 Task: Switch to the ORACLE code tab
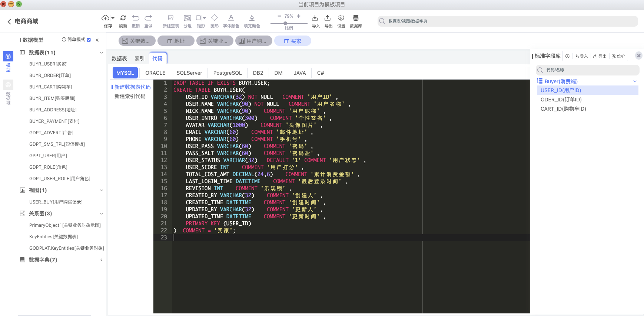click(155, 73)
